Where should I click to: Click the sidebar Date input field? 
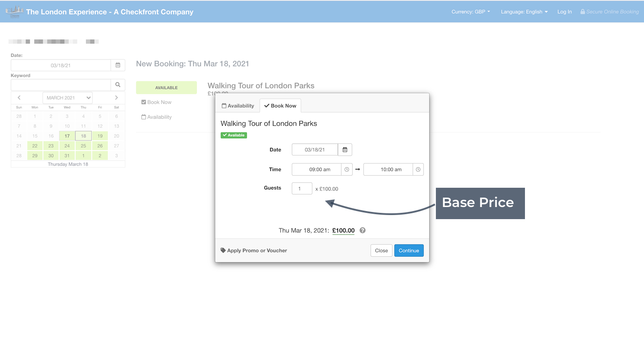point(61,65)
